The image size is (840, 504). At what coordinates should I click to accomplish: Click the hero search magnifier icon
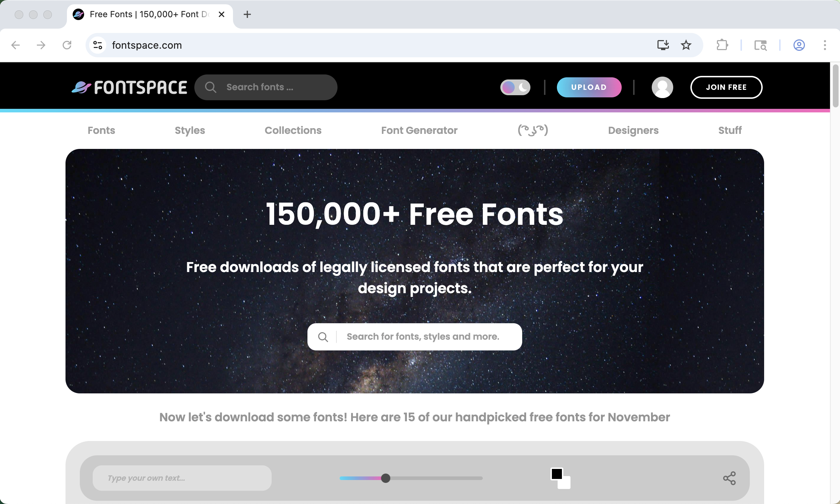click(323, 337)
